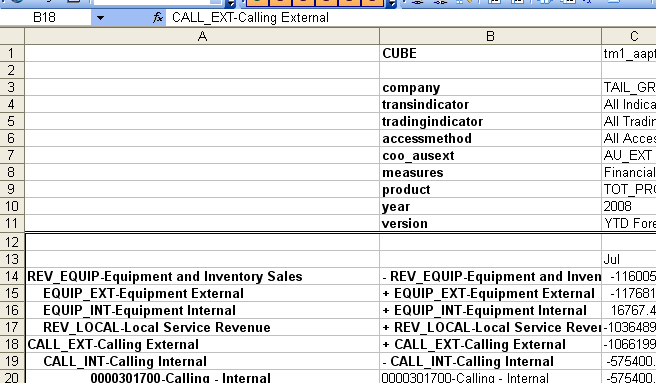Click the fx Insert Function icon
The height and width of the screenshot is (383, 656).
(157, 18)
